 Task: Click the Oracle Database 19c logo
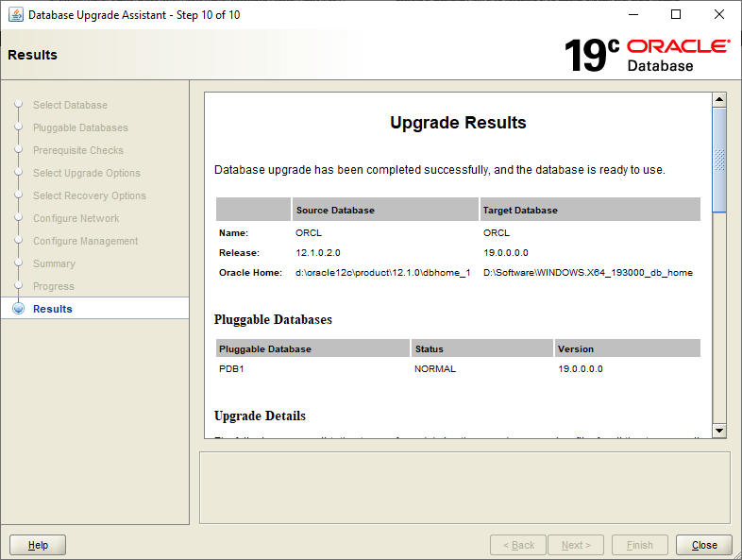tap(647, 55)
